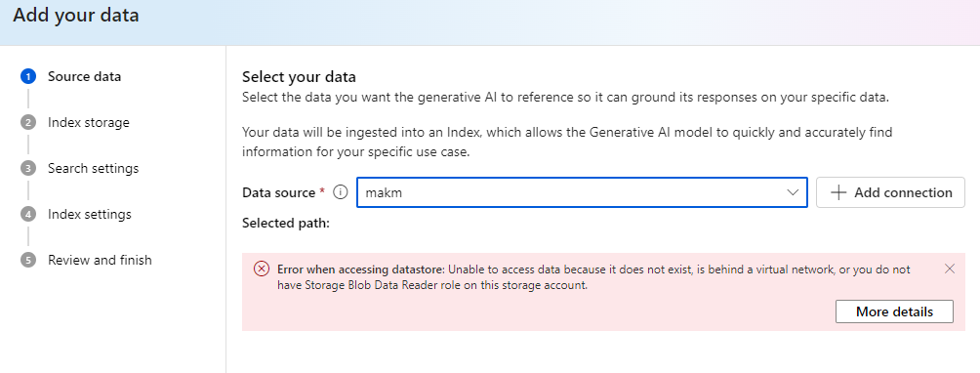The width and height of the screenshot is (980, 373).
Task: Expand the Data source dropdown chevron
Action: coord(794,192)
